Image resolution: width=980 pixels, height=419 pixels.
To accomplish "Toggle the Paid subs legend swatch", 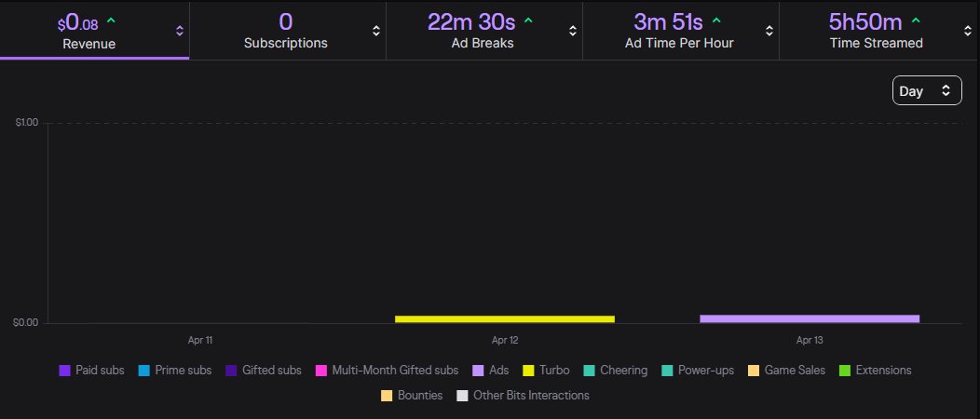I will (x=64, y=371).
